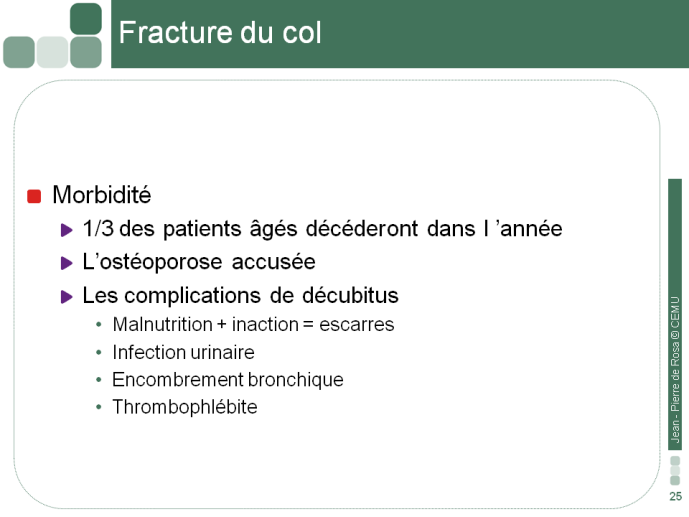The image size is (689, 517).
Task: Click the purple arrow before L'ostéoporose accusée
Action: [x=66, y=263]
